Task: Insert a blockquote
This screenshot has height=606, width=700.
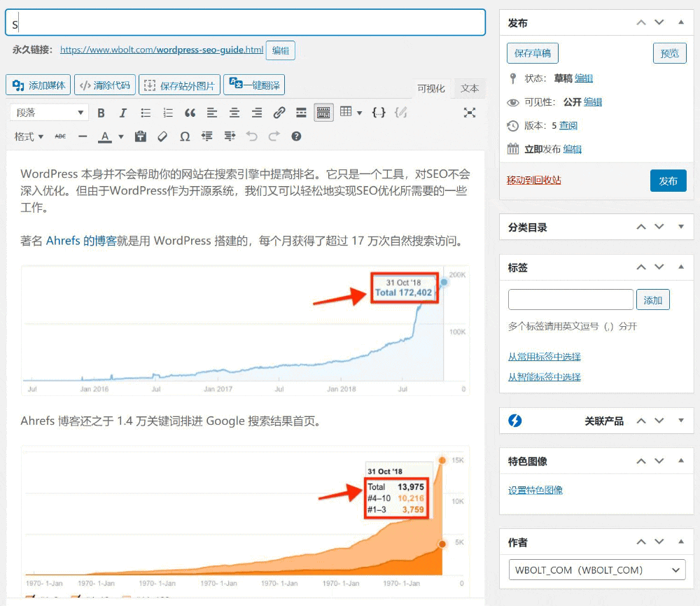Action: (x=190, y=113)
